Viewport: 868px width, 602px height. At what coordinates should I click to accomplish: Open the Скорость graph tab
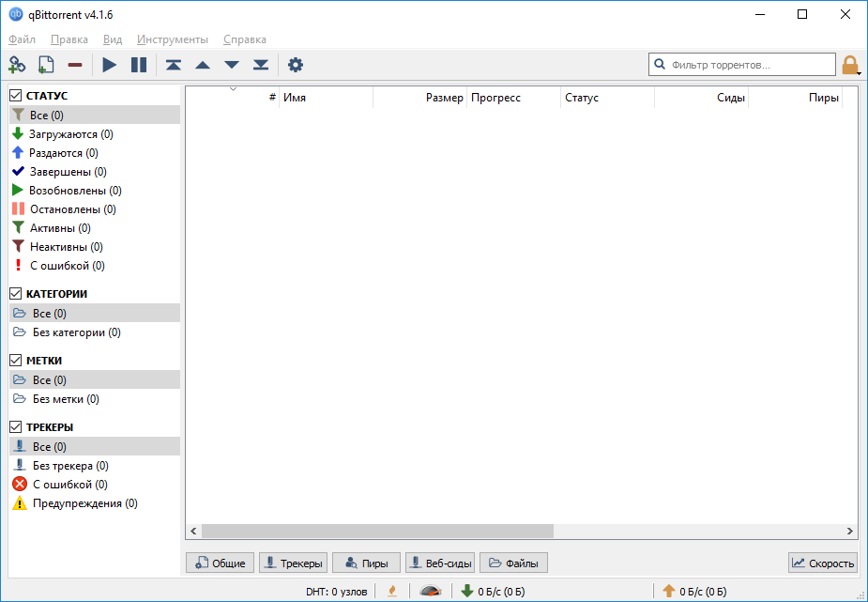(823, 563)
